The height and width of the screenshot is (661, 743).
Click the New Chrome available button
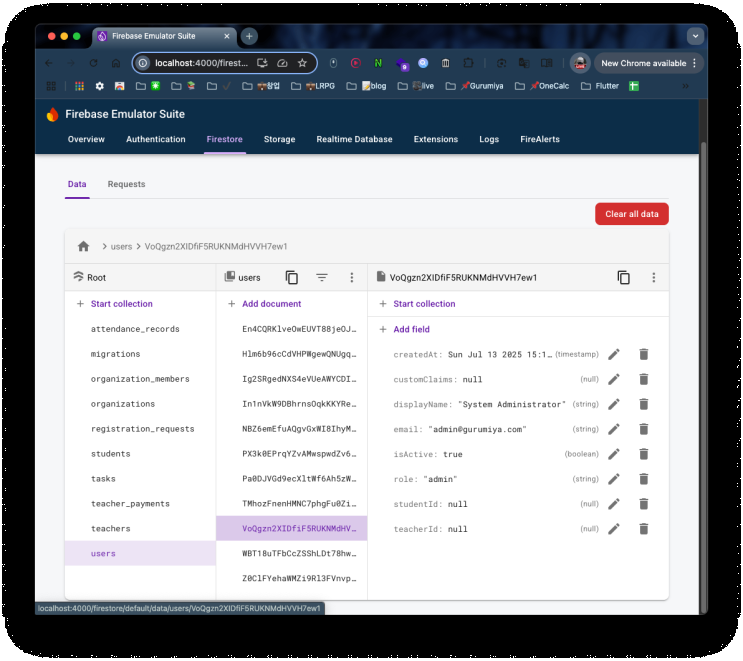648,63
